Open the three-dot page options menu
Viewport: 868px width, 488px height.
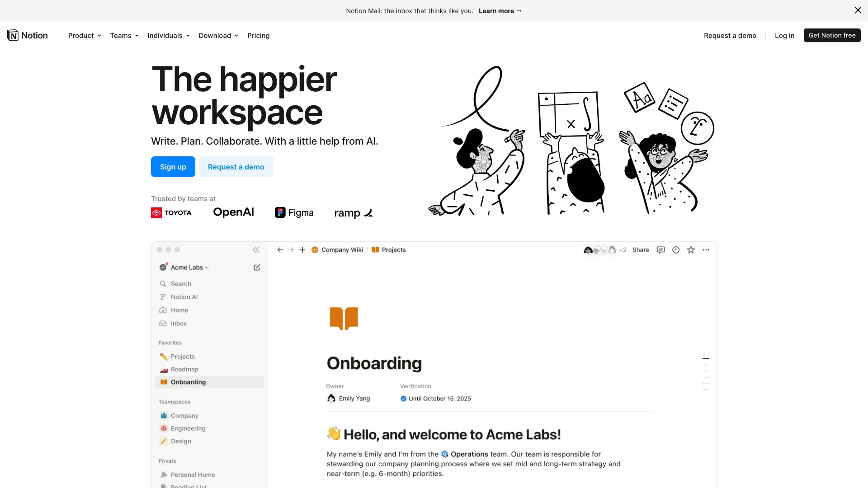point(706,250)
